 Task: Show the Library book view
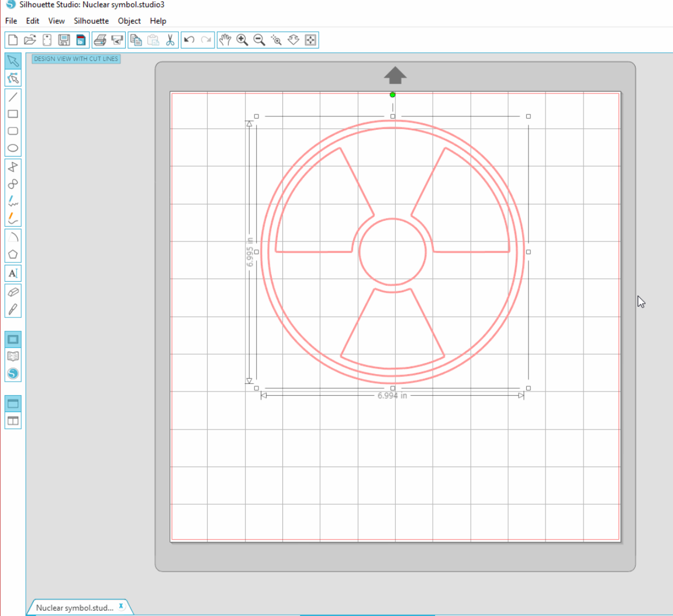coord(13,357)
